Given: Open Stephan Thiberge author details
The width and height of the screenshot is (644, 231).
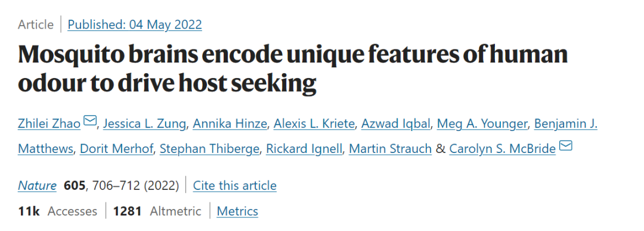Looking at the screenshot, I should point(209,148).
